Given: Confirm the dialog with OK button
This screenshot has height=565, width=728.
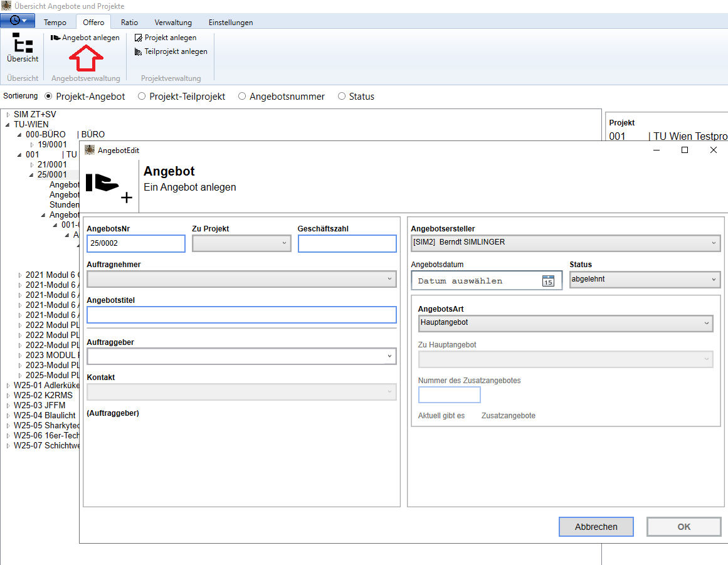Looking at the screenshot, I should (x=683, y=527).
